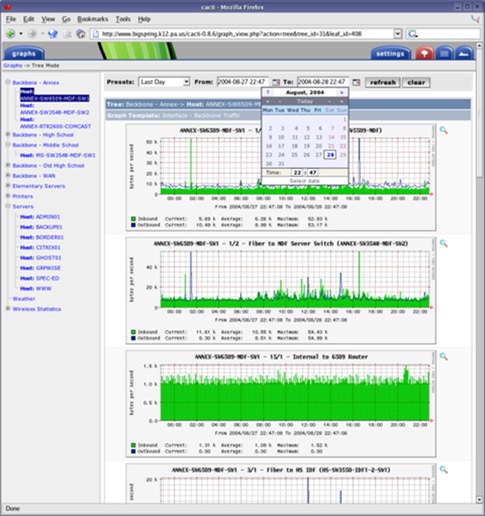Open the View menu
The image size is (485, 516).
(x=48, y=19)
